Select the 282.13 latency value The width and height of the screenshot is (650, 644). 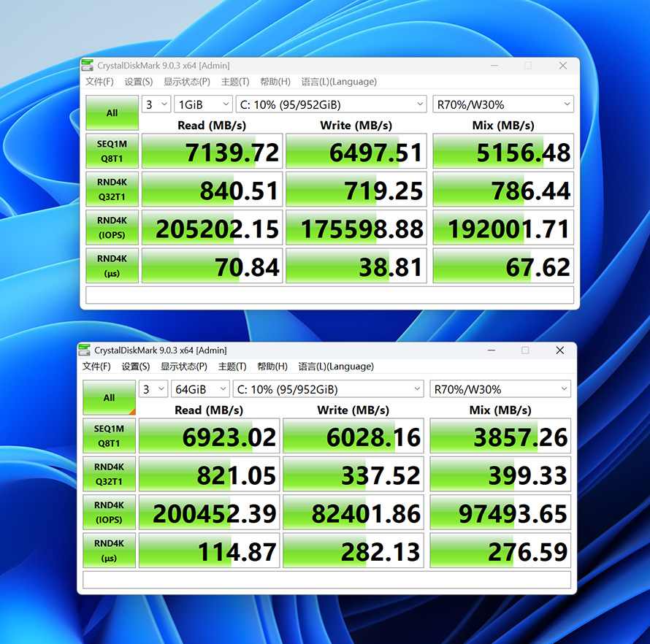coord(353,551)
